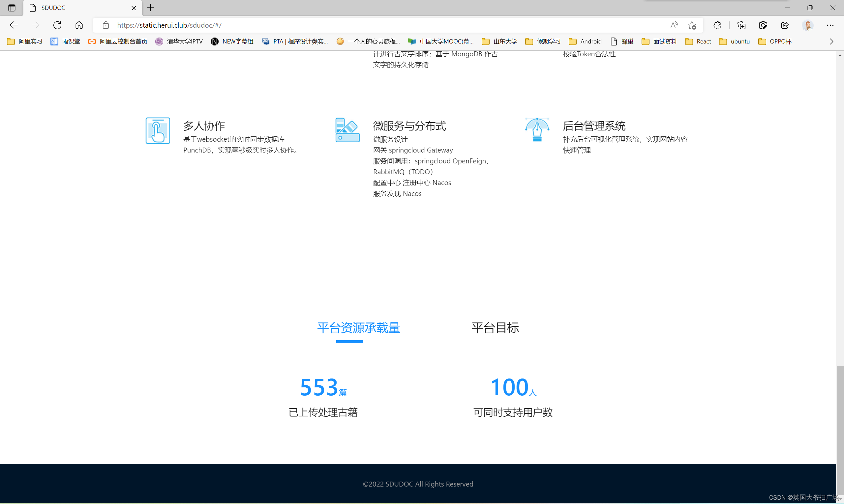
Task: Click the Forward navigation arrow
Action: pyautogui.click(x=35, y=25)
